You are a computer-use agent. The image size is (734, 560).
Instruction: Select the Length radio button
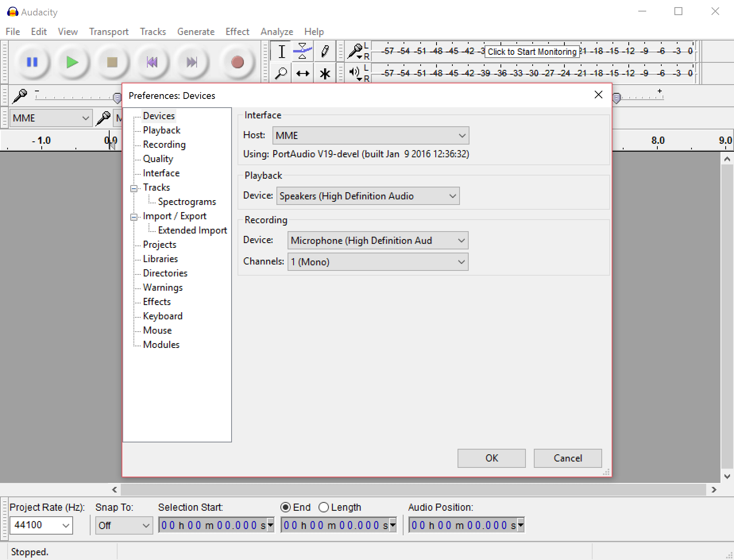(x=324, y=507)
